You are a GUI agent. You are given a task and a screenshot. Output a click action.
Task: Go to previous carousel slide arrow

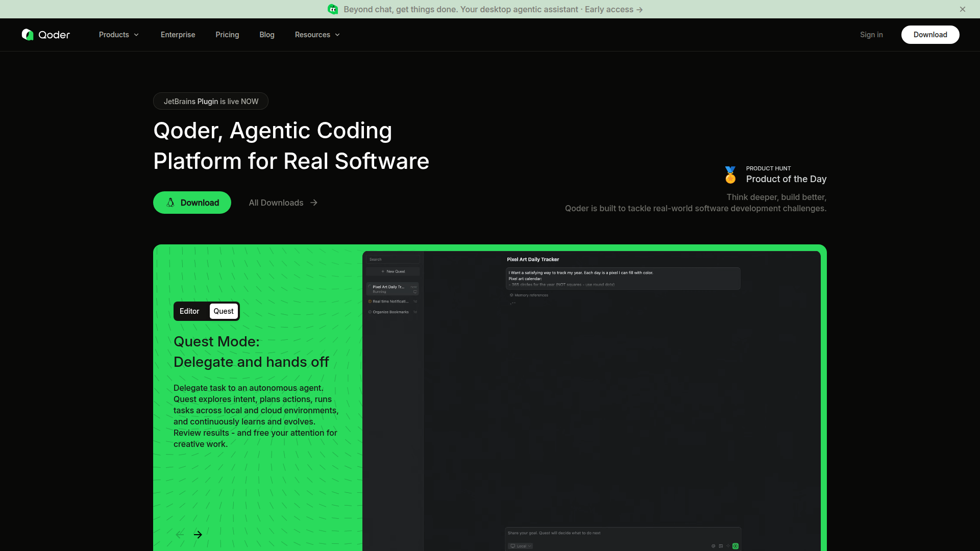[x=180, y=534]
